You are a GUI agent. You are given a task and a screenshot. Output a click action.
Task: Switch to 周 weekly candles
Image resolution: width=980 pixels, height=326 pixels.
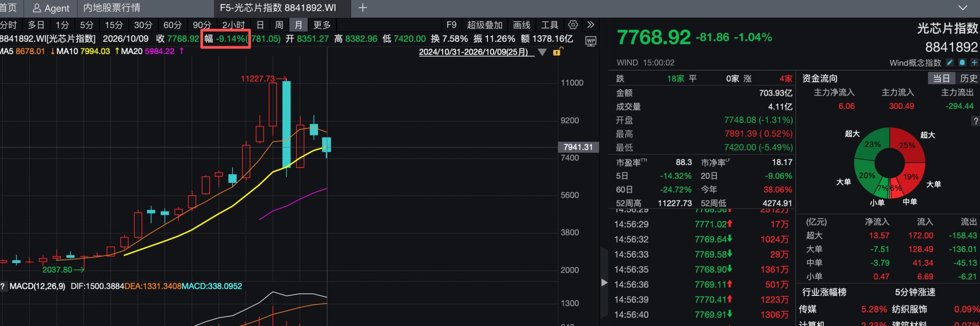[279, 25]
